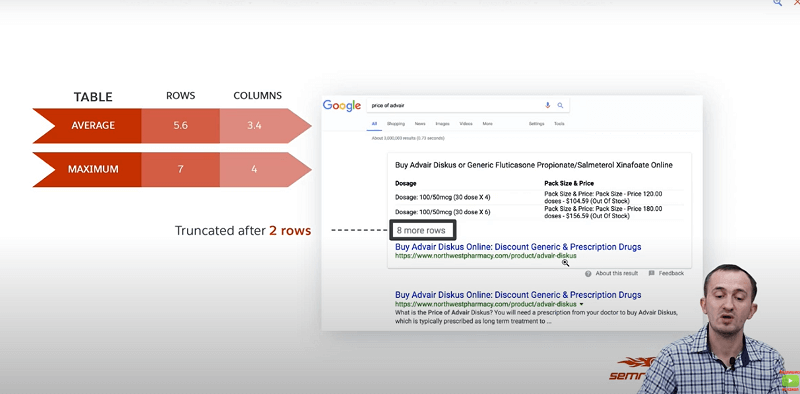This screenshot has width=800, height=394.
Task: Click the maximum columns value 4
Action: click(254, 169)
